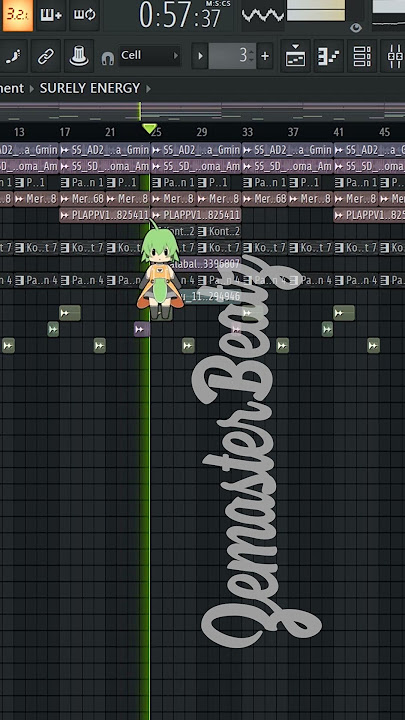405x720 pixels.
Task: Click the green-haired mascot character
Action: (159, 269)
